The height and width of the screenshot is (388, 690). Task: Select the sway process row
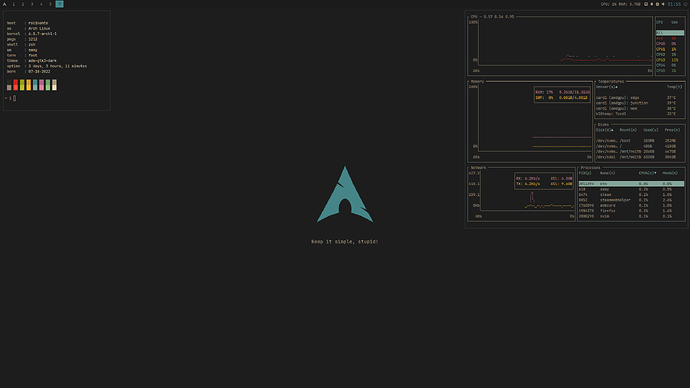[x=631, y=190]
